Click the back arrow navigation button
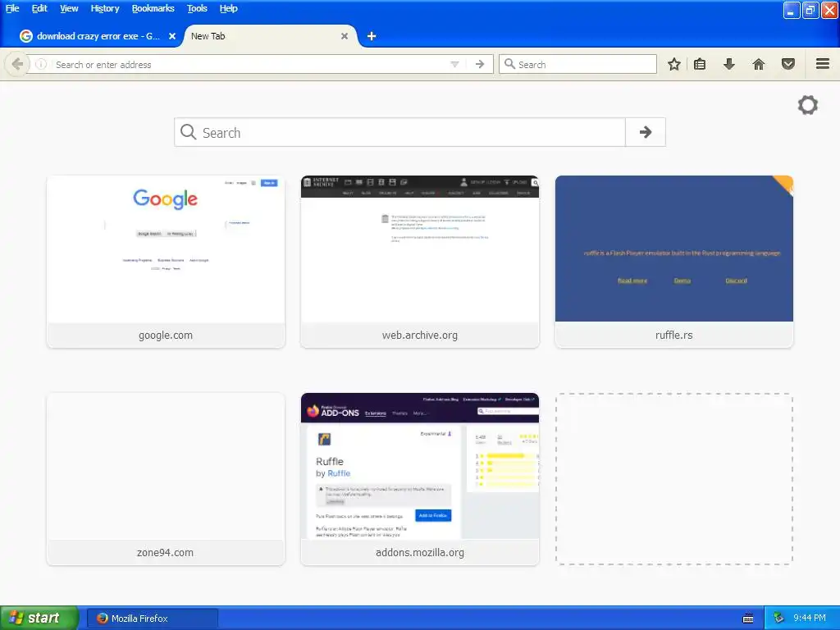This screenshot has height=630, width=840. pyautogui.click(x=16, y=64)
